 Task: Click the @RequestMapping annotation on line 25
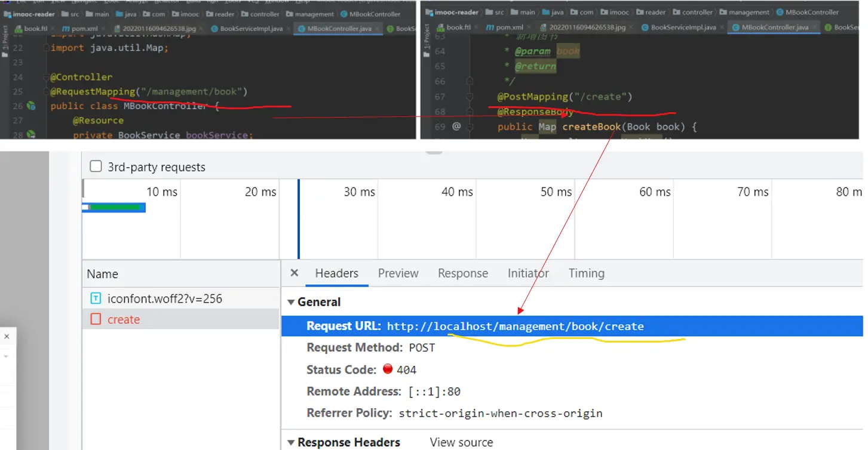(x=93, y=91)
